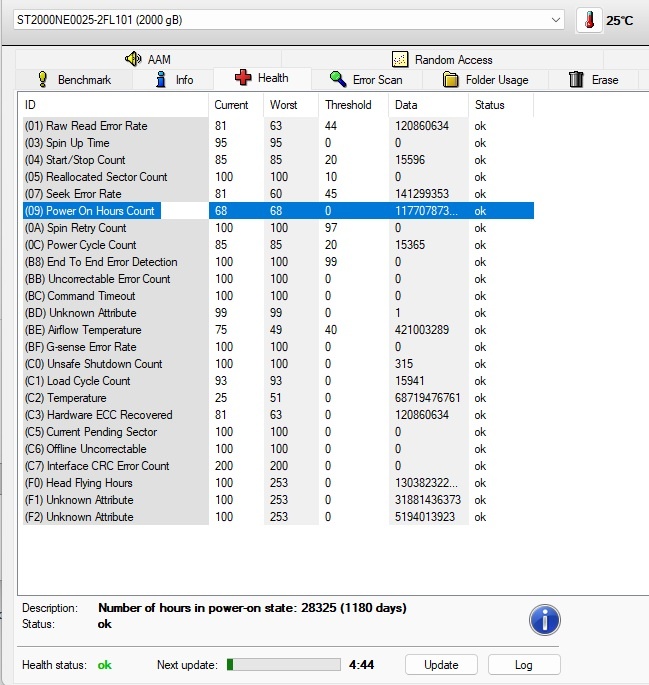Select the (C3) Hardware ECC Recovered row

click(278, 415)
